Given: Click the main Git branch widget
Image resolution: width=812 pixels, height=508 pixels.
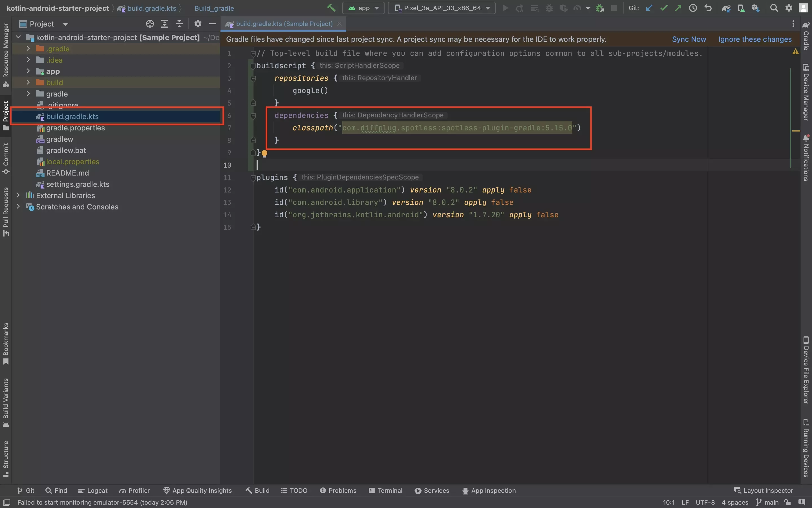Looking at the screenshot, I should (767, 502).
